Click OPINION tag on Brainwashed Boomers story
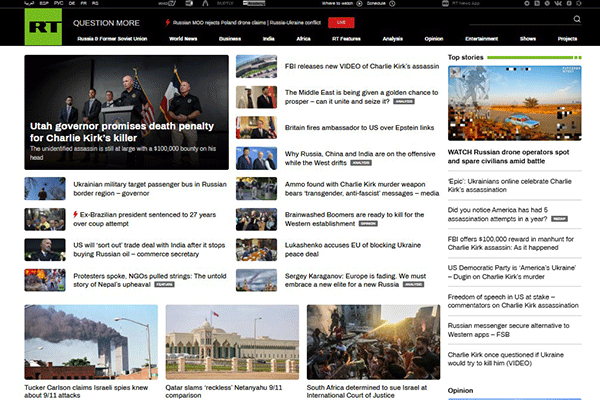Image resolution: width=600 pixels, height=400 pixels. coord(368,224)
